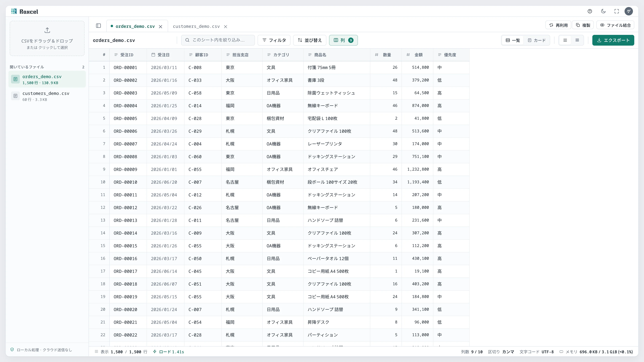The width and height of the screenshot is (644, 362).
Task: Open the フィルタ filter menu
Action: click(274, 40)
